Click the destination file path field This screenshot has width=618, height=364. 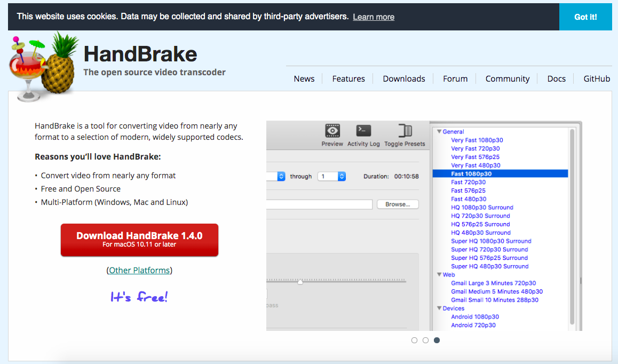tap(319, 204)
